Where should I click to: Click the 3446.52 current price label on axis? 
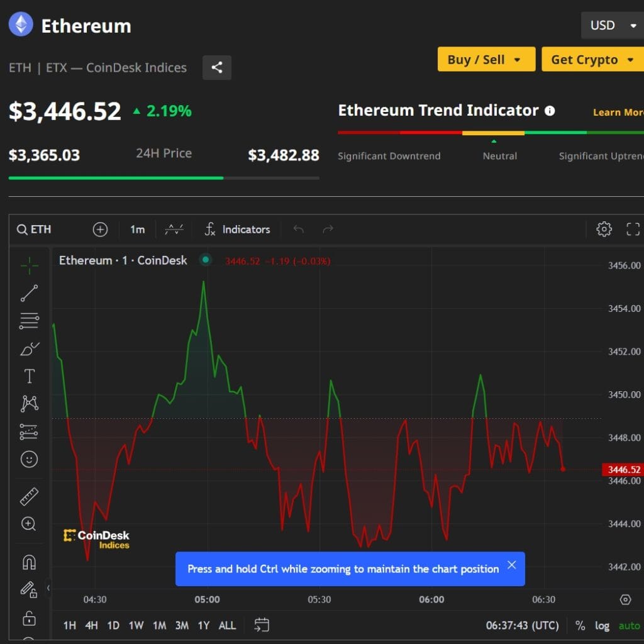tap(623, 469)
